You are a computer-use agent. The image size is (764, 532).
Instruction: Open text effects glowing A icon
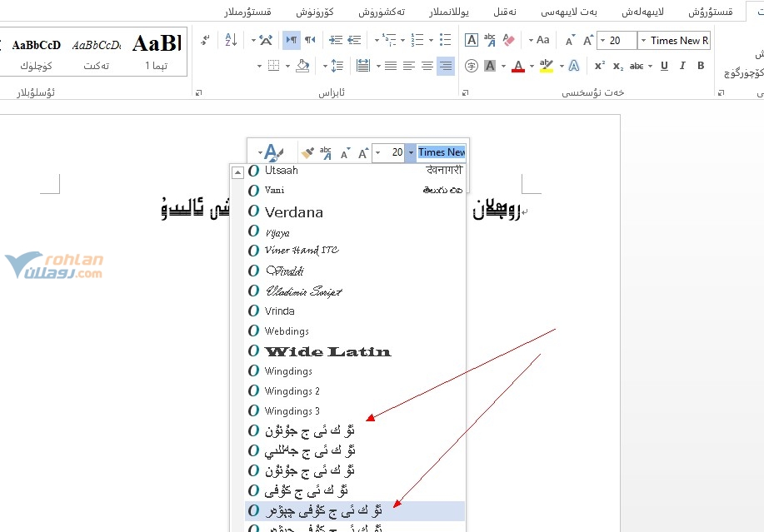[x=574, y=66]
